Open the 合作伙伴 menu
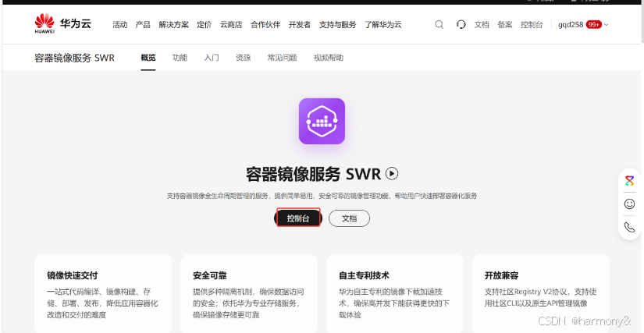644x333 pixels. [x=265, y=25]
